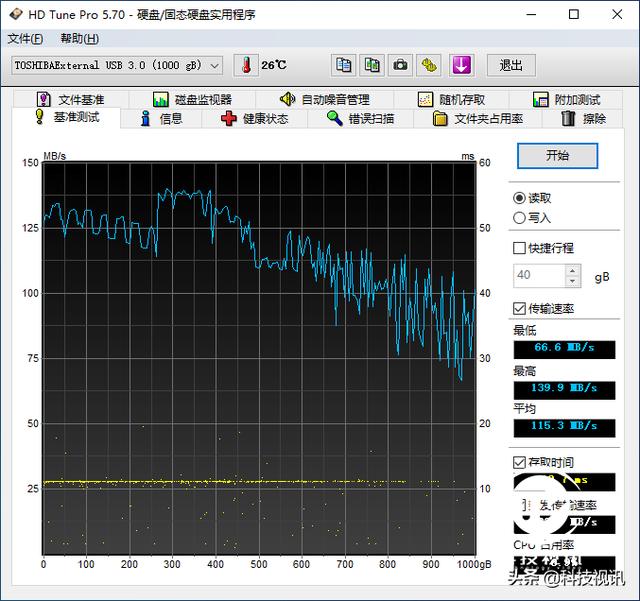
Task: Open the 文件基准 file benchmark tab
Action: click(71, 99)
